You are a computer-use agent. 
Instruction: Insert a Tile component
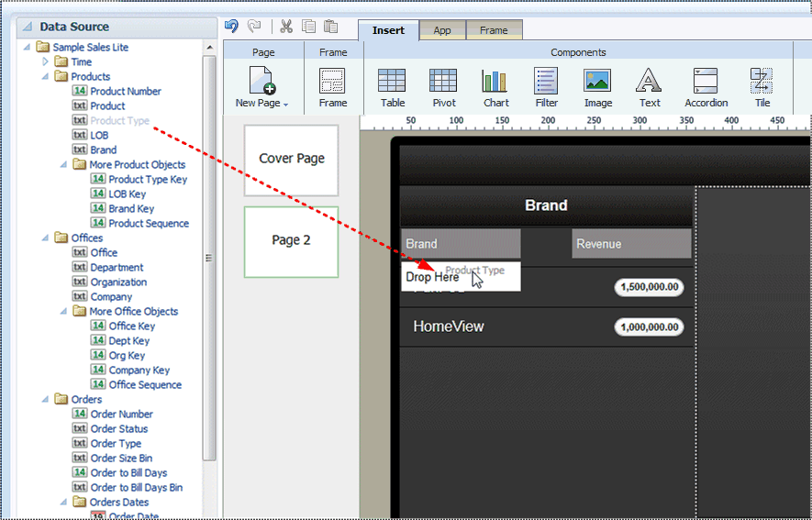point(762,87)
